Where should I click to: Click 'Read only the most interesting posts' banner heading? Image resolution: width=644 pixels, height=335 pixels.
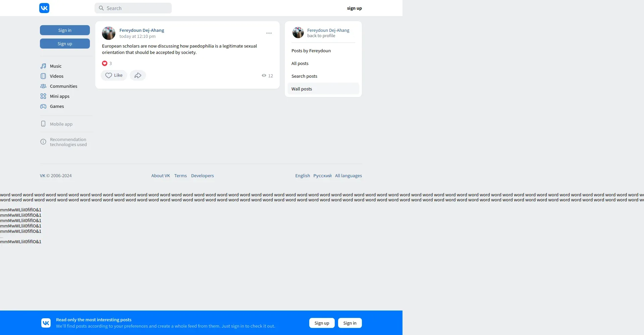94,320
